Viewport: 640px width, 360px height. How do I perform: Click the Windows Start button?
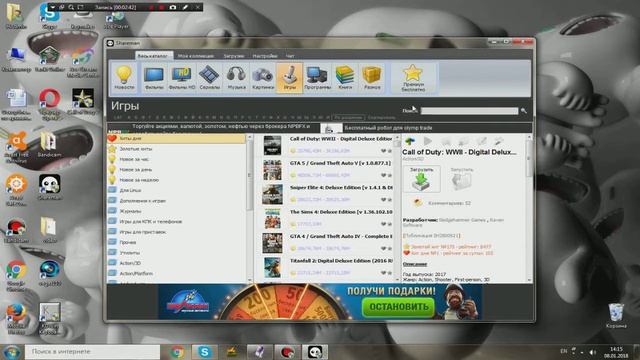pyautogui.click(x=11, y=352)
